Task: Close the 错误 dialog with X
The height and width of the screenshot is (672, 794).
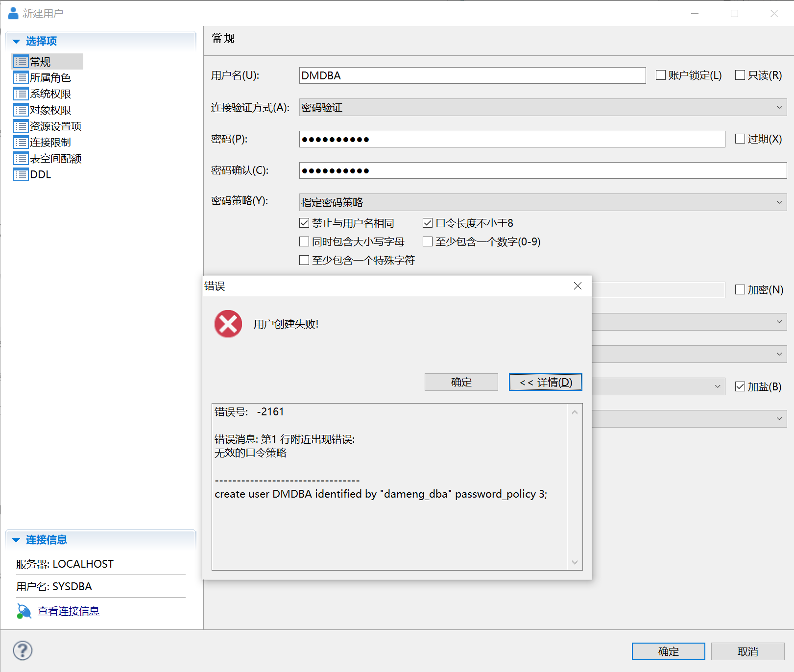Action: (x=578, y=286)
